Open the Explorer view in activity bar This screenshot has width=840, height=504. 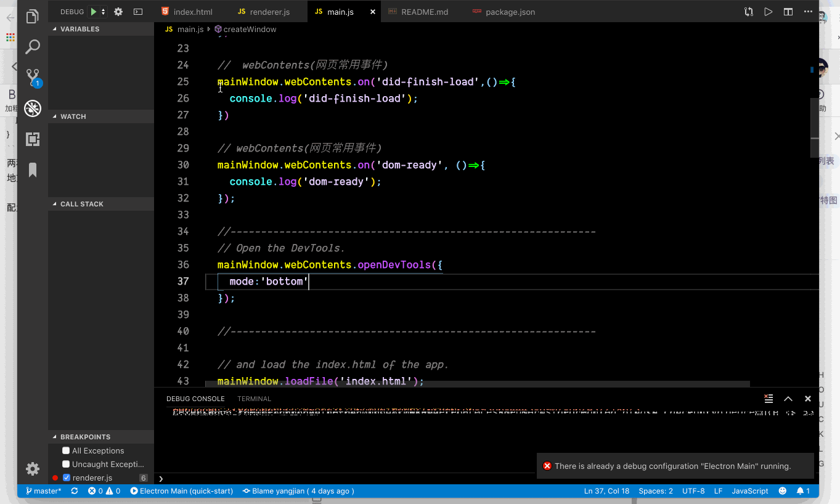click(x=33, y=17)
